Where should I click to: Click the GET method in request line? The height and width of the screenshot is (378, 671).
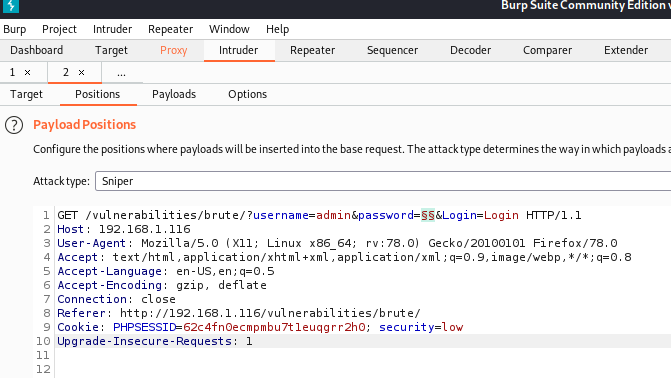(68, 215)
